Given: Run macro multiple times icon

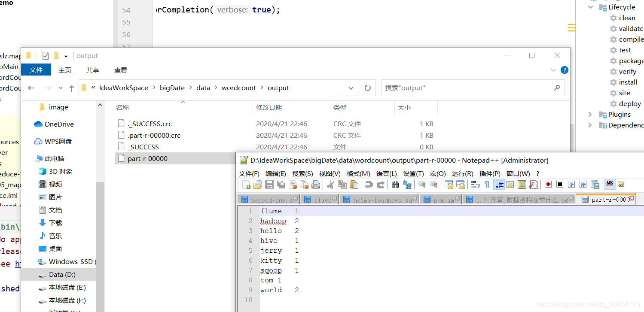Looking at the screenshot, I should coord(583,185).
